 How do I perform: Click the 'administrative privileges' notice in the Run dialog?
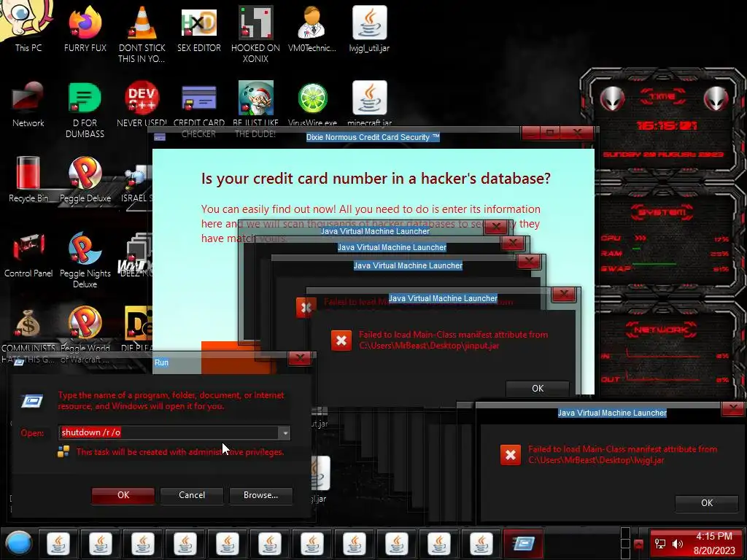(179, 452)
